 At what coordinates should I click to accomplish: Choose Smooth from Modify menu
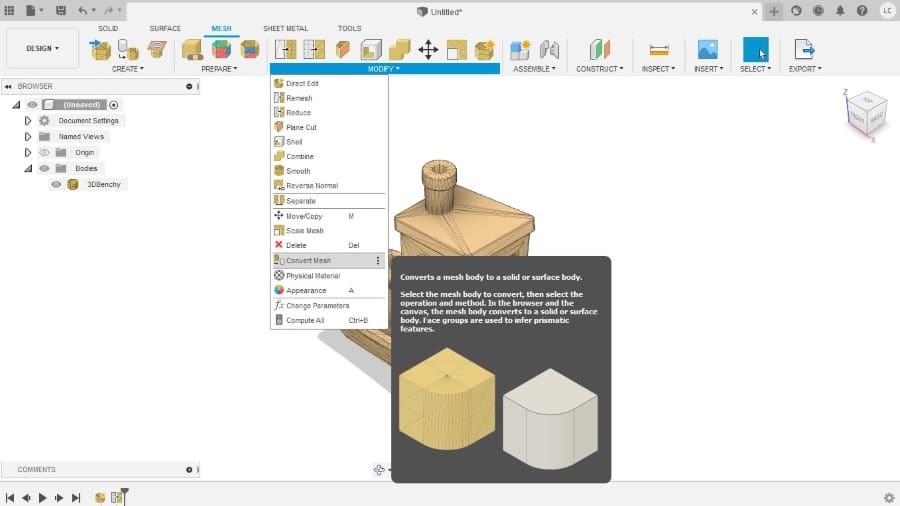click(329, 171)
